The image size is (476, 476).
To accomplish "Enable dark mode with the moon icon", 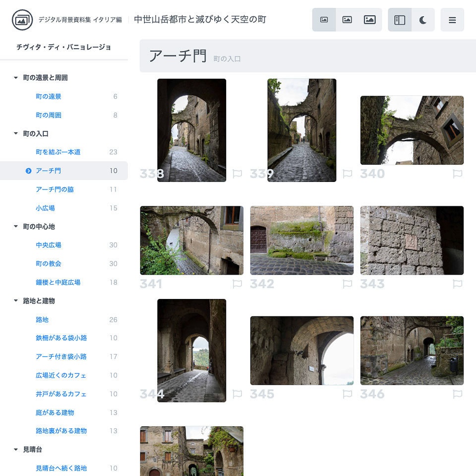I will (421, 19).
